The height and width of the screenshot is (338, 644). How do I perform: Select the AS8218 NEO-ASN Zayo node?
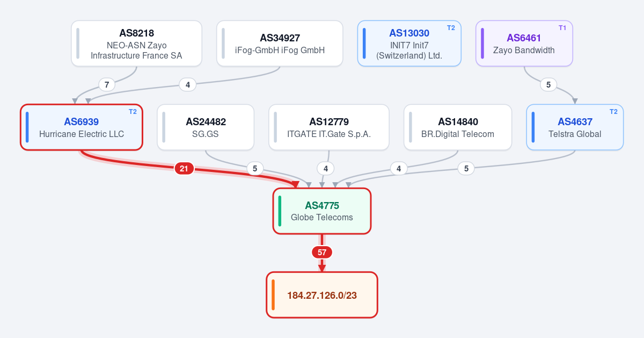136,44
